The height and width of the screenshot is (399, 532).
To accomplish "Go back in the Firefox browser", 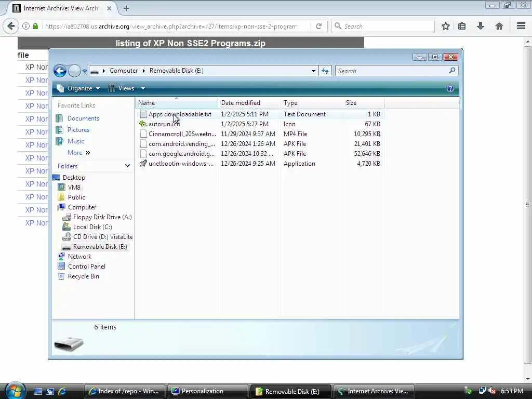I will coord(11,26).
